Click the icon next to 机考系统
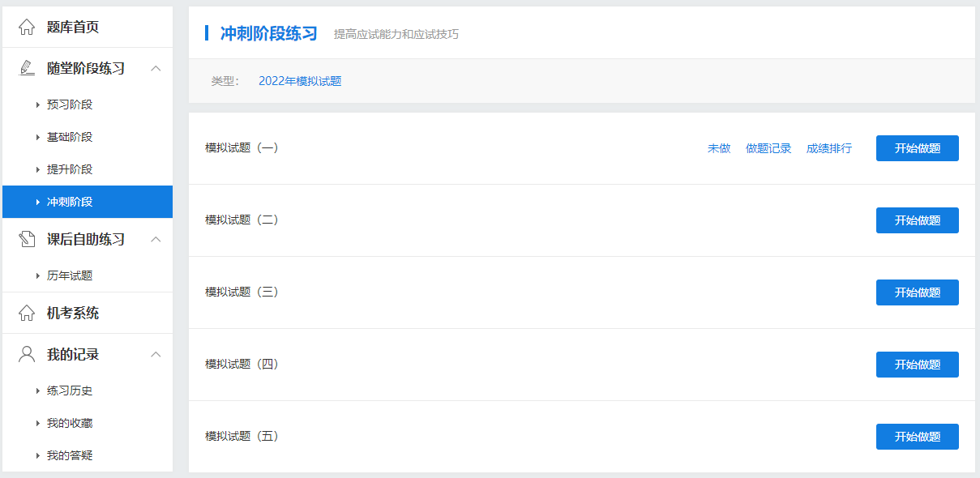980x478 pixels. [25, 312]
